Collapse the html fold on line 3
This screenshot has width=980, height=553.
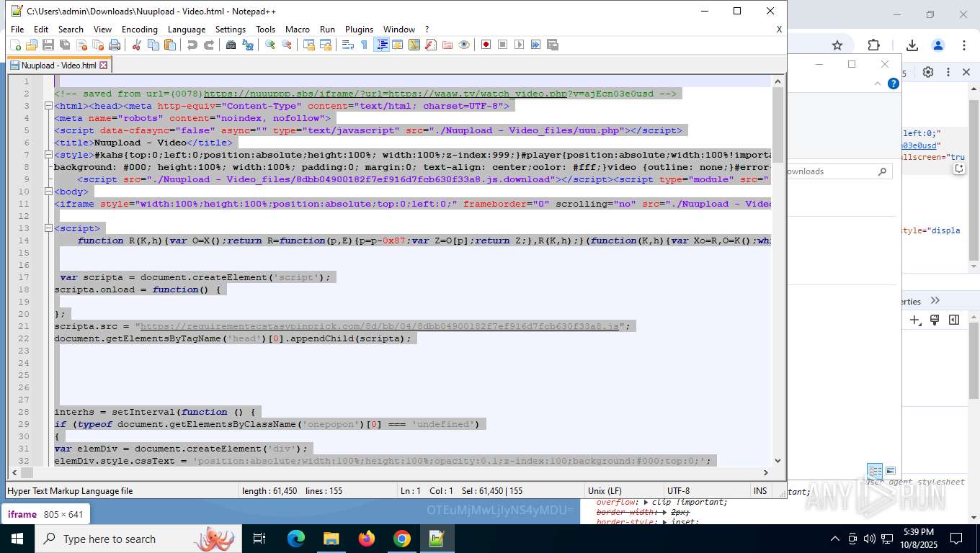click(x=47, y=106)
